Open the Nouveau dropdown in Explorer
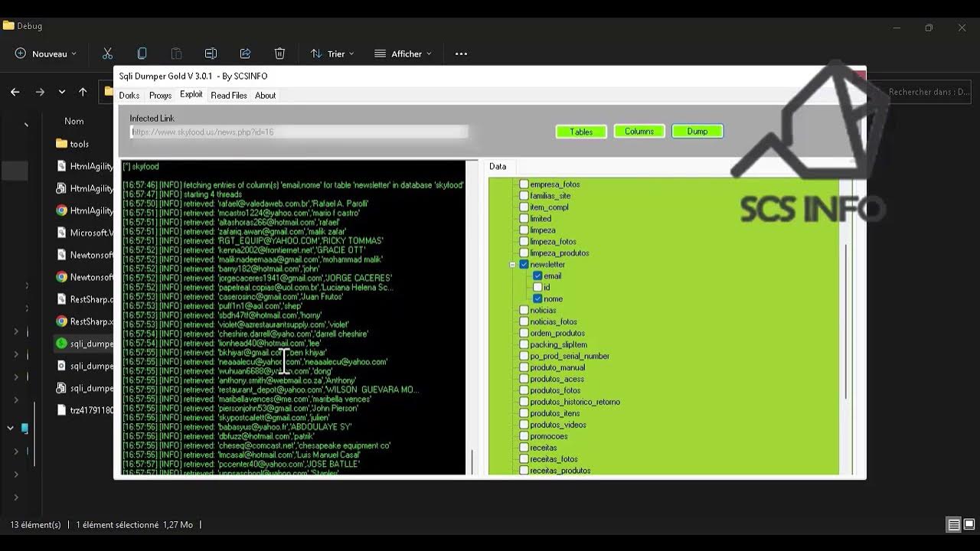Image resolution: width=980 pixels, height=551 pixels. click(x=46, y=54)
